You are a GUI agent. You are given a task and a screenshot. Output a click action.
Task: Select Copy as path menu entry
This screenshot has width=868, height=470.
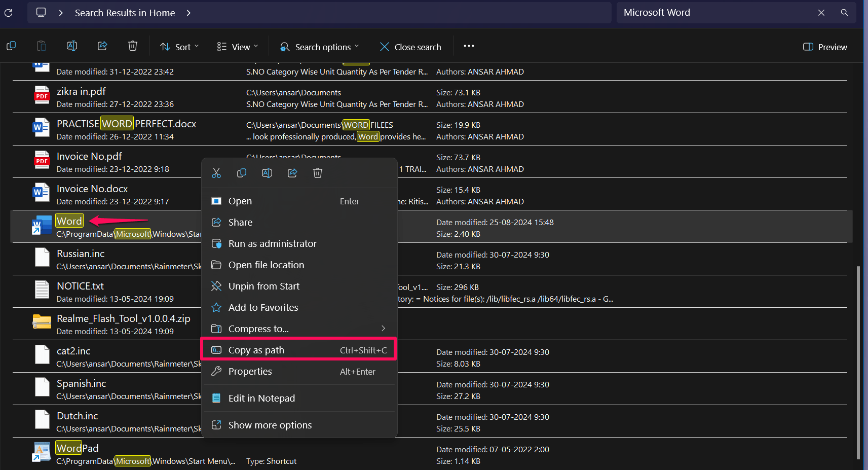click(298, 350)
